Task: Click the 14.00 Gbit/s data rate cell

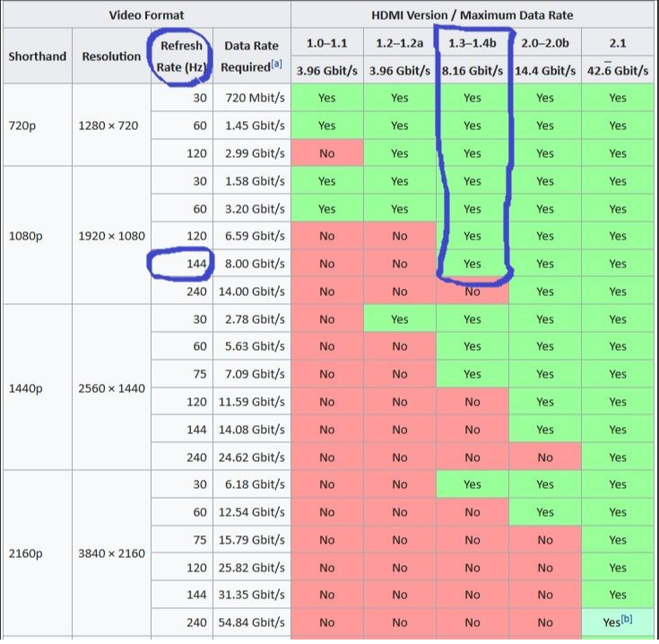Action: click(252, 292)
